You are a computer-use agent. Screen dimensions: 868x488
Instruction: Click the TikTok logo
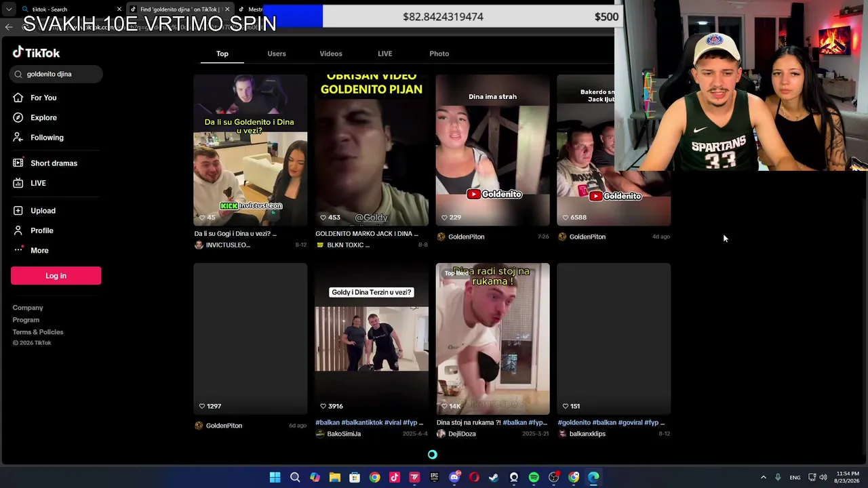37,53
